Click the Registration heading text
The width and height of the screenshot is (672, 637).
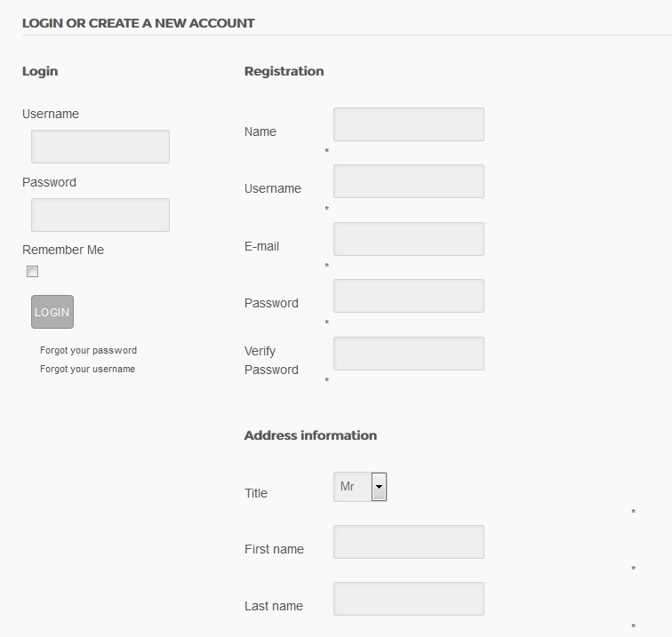284,71
